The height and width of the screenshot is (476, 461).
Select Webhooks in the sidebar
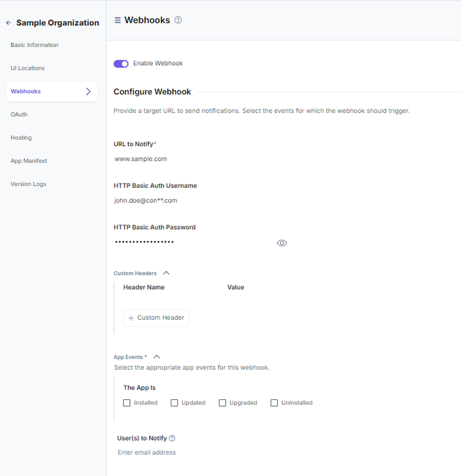[x=52, y=92]
